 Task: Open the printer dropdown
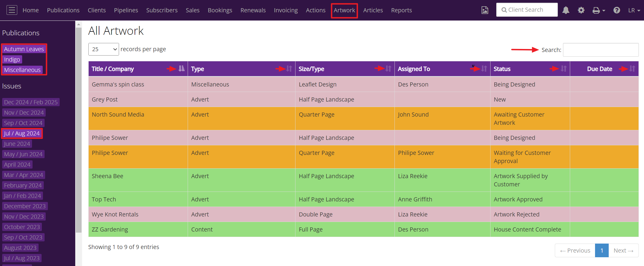tap(599, 10)
